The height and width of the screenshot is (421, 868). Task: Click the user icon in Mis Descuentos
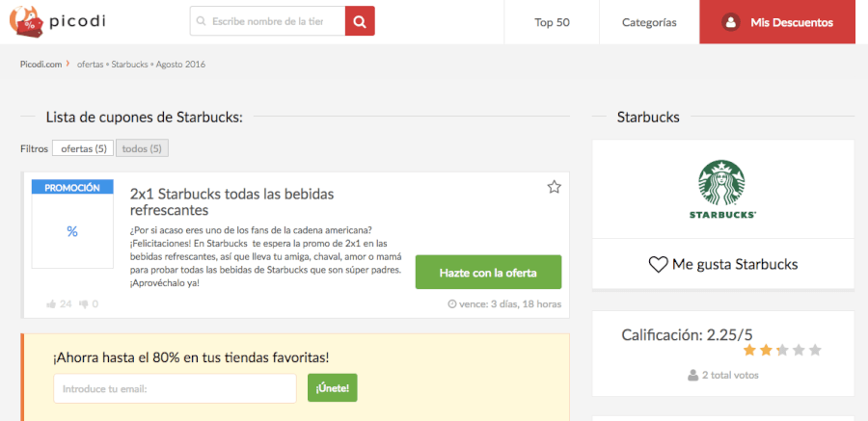tap(730, 22)
